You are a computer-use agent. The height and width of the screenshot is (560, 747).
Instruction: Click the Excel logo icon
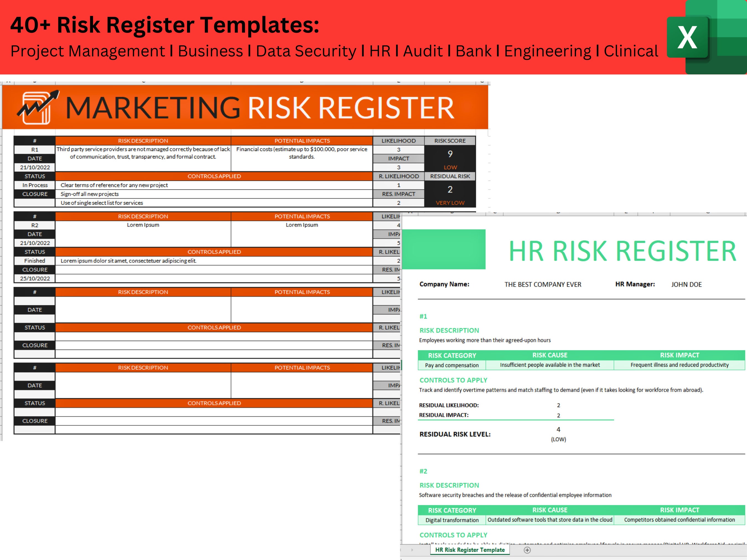(x=707, y=37)
